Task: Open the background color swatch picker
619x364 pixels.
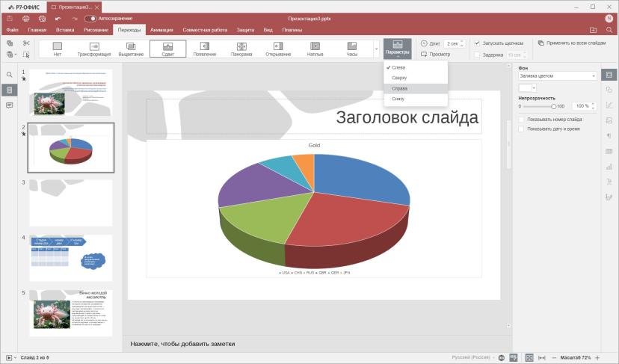Action: (x=527, y=88)
